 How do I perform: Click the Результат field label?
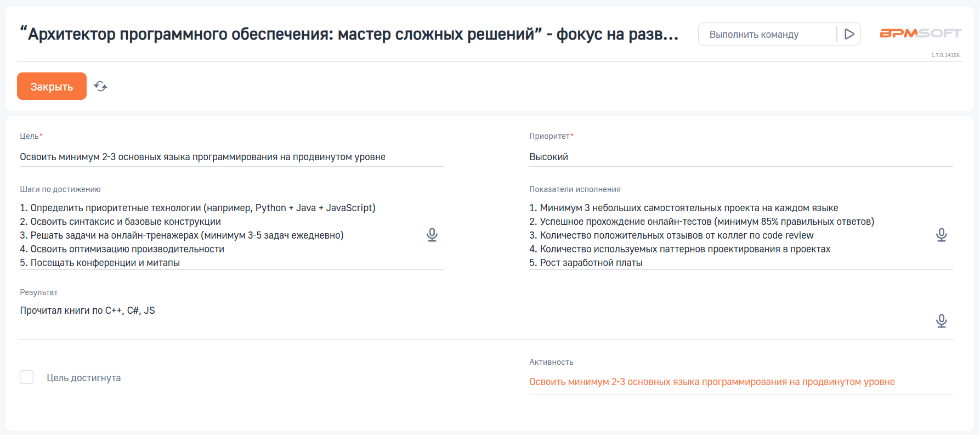click(39, 292)
